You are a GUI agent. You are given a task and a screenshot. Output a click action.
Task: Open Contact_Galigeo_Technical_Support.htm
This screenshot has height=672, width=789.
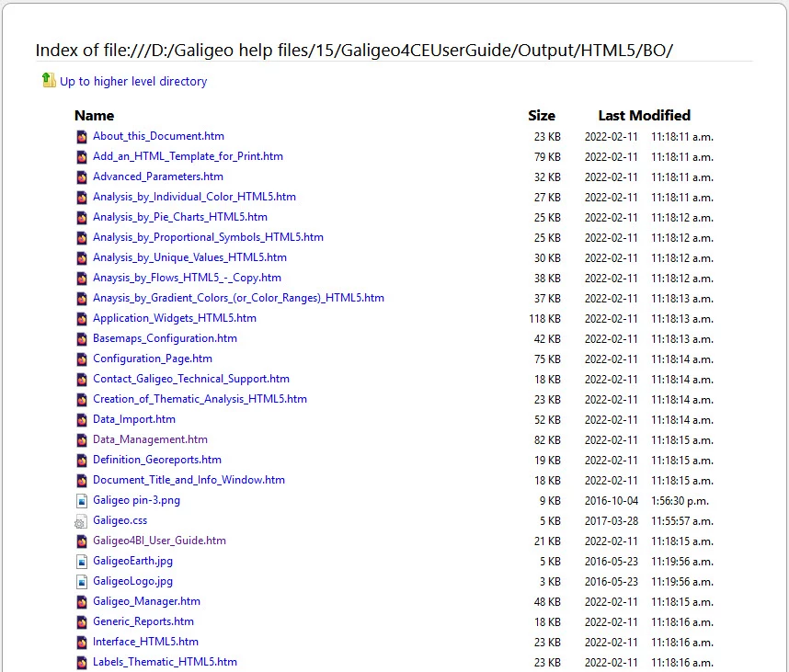(x=191, y=379)
